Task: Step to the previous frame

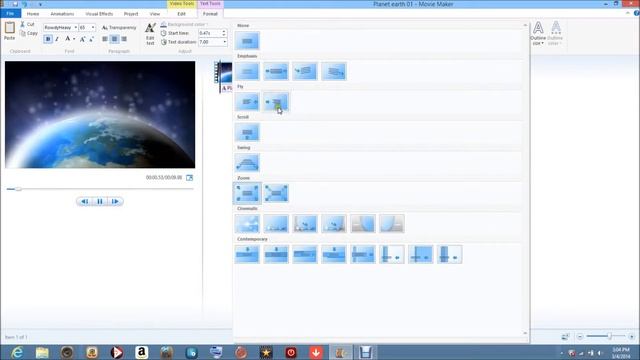Action: [x=84, y=201]
